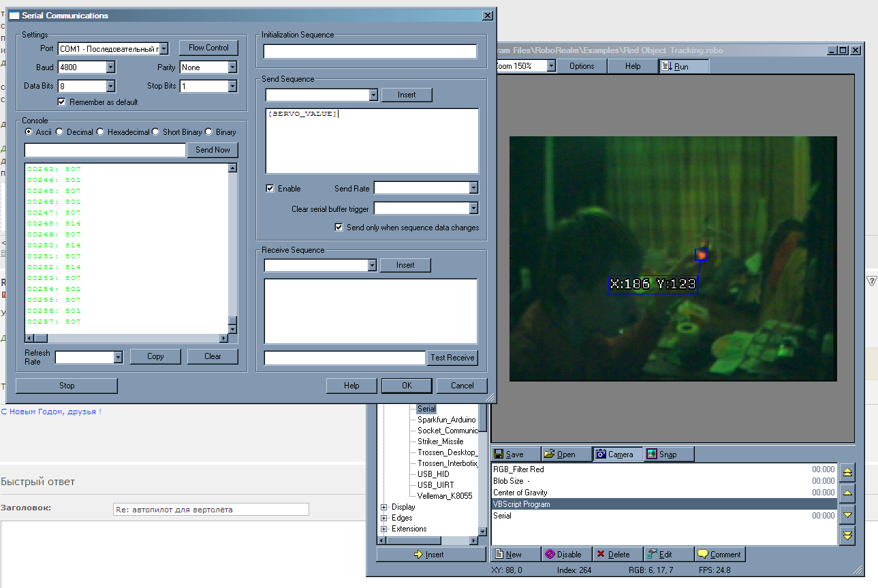Image resolution: width=878 pixels, height=588 pixels.
Task: Open the Send Sequence variable dropdown
Action: point(373,95)
